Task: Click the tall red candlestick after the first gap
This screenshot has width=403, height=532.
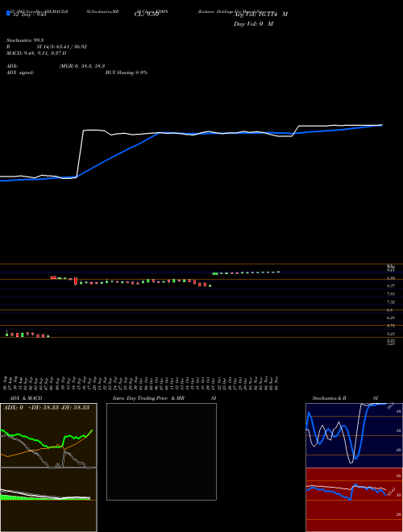Action: click(x=76, y=281)
